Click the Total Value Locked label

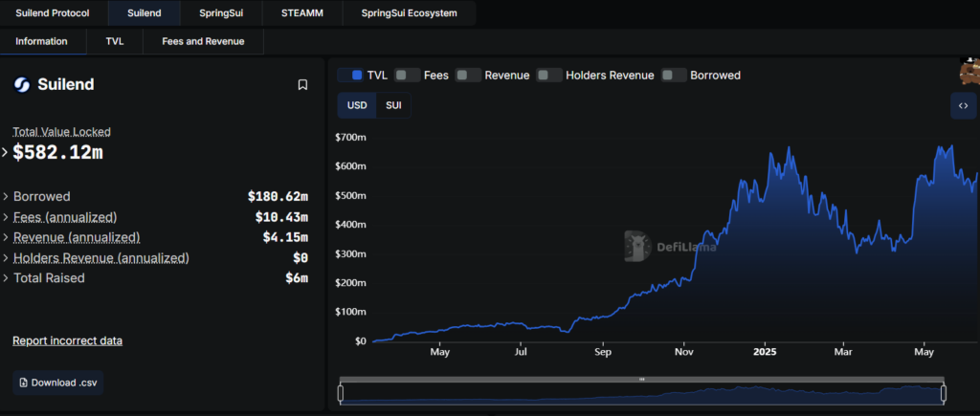click(x=62, y=132)
